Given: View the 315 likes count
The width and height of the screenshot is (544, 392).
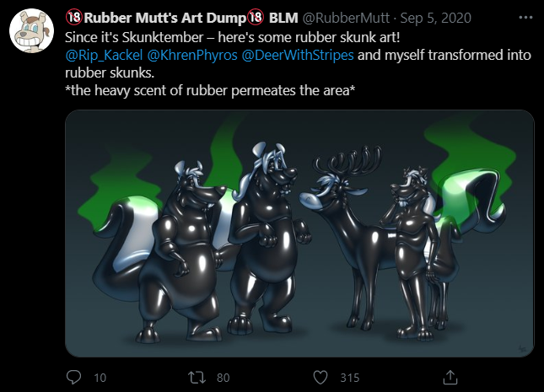Looking at the screenshot, I should click(350, 378).
